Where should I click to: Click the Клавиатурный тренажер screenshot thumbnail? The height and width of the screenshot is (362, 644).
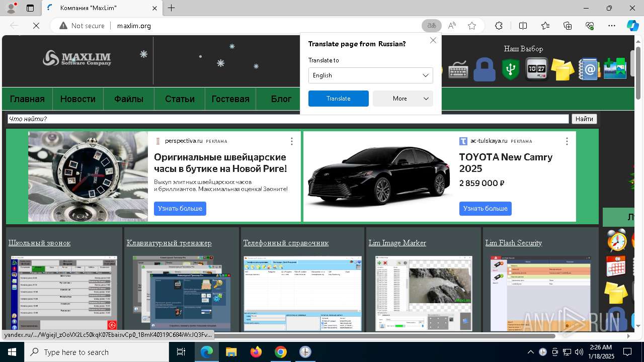pos(182,293)
